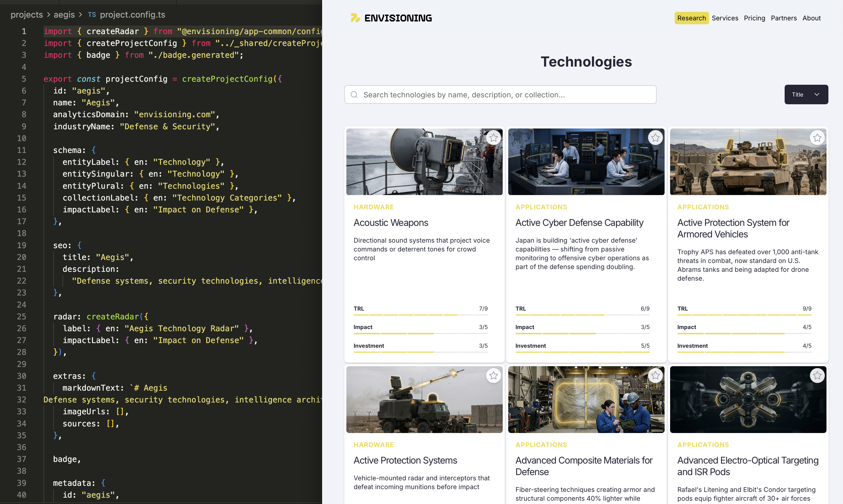Click the project.config.ts breadcrumb

pos(132,15)
